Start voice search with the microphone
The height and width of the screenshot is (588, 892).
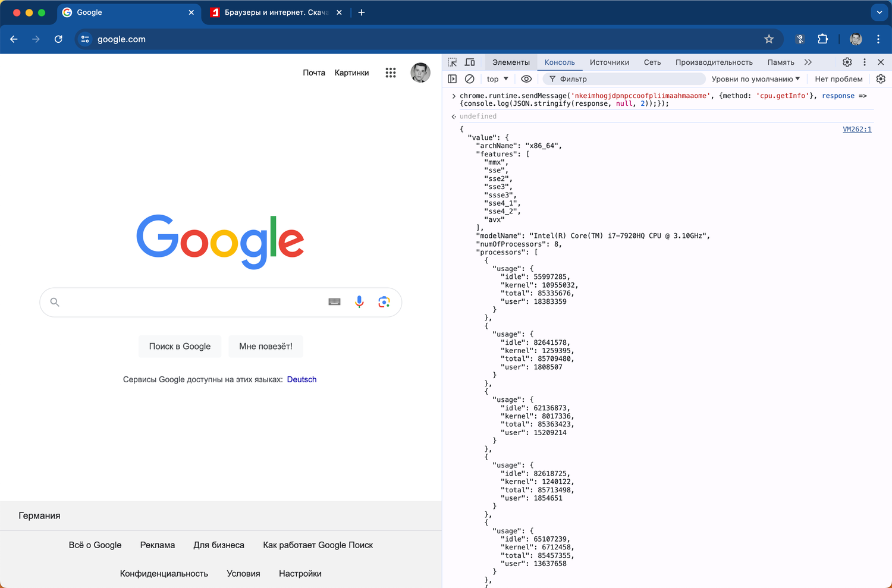359,302
